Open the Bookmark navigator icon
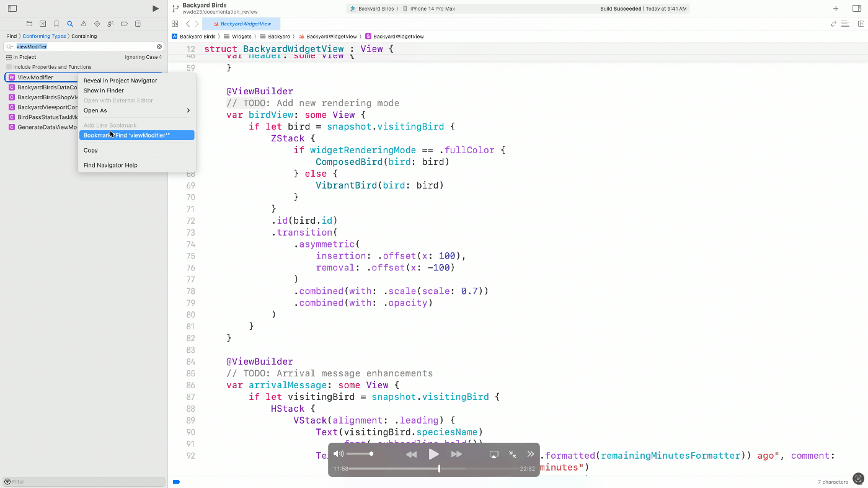This screenshot has height=488, width=868. 56,24
